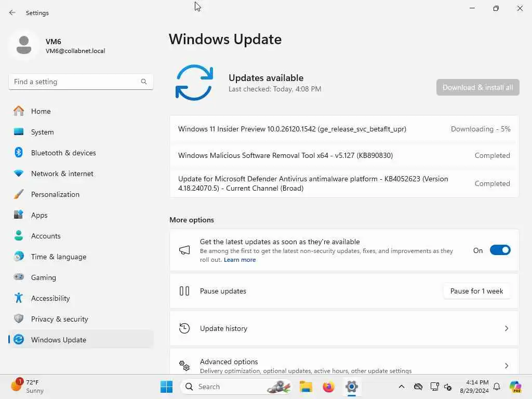Screen dimensions: 532x399
Task: Click the taskbar Search box
Action: coord(236,387)
